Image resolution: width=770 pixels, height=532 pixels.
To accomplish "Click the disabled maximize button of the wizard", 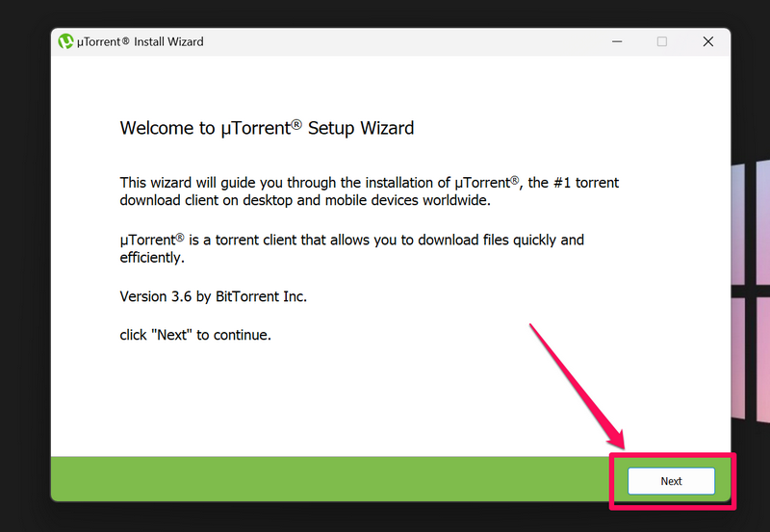I will click(662, 41).
